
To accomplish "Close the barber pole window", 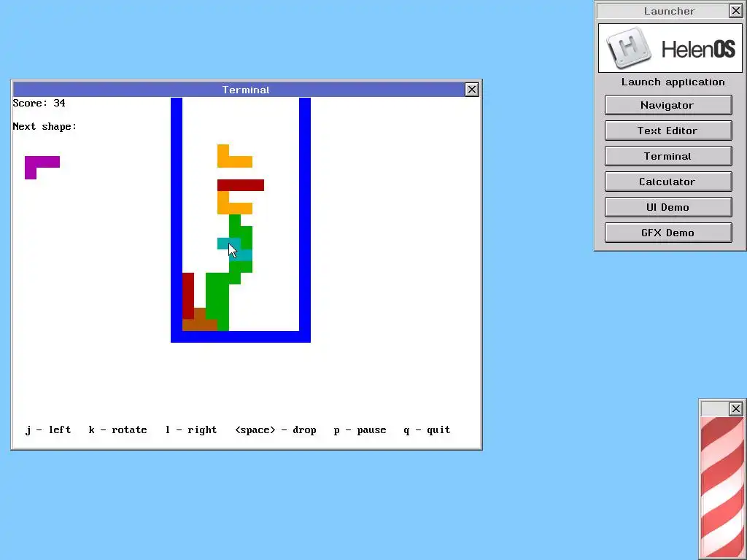I will click(x=735, y=408).
